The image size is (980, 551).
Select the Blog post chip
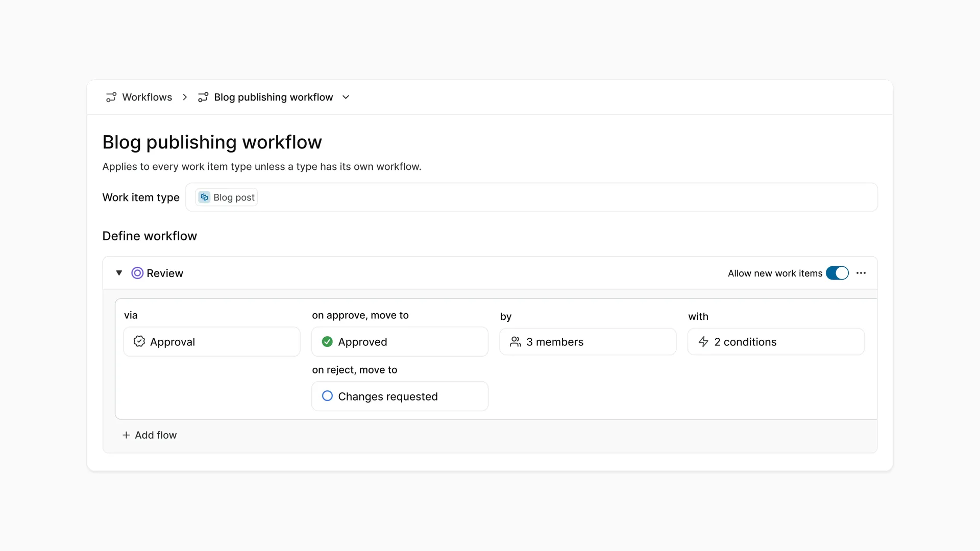[x=227, y=197]
